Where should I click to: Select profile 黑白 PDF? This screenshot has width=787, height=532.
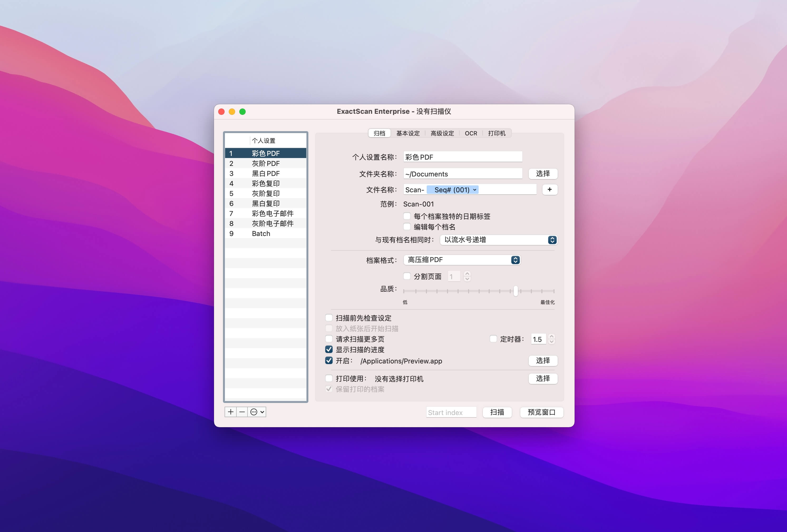coord(265,173)
